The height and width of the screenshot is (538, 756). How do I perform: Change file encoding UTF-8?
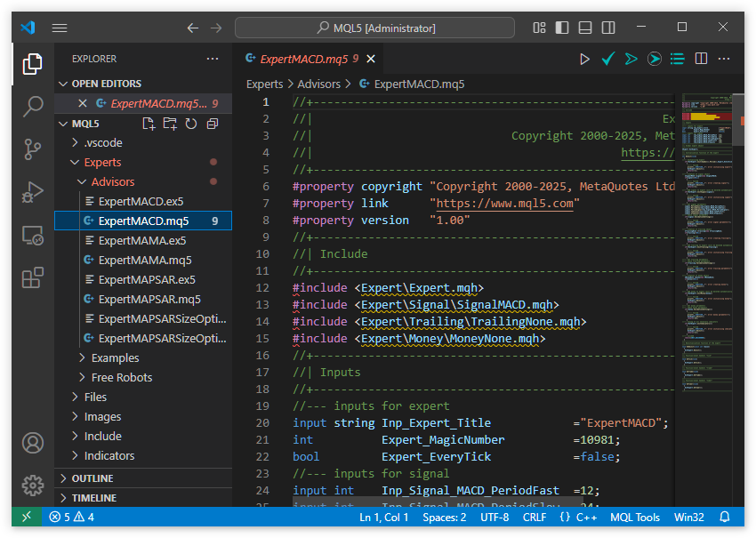click(495, 518)
